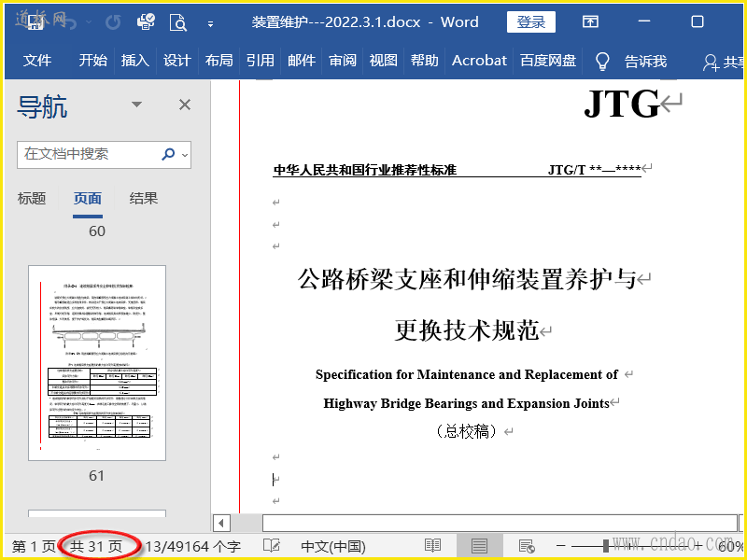Open the 布局 ribbon tab
The height and width of the screenshot is (560, 747).
pos(218,61)
